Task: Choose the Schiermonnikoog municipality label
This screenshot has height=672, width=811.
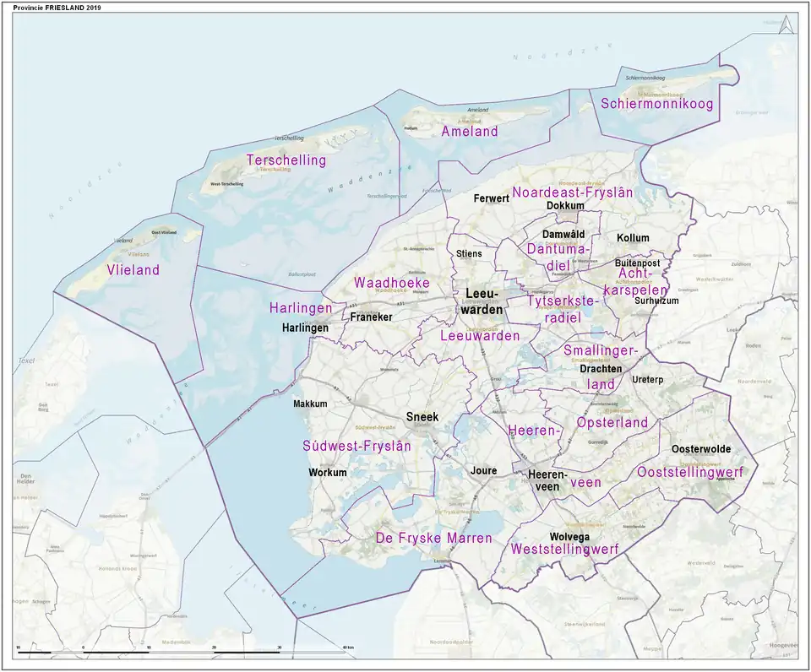Action: point(656,104)
